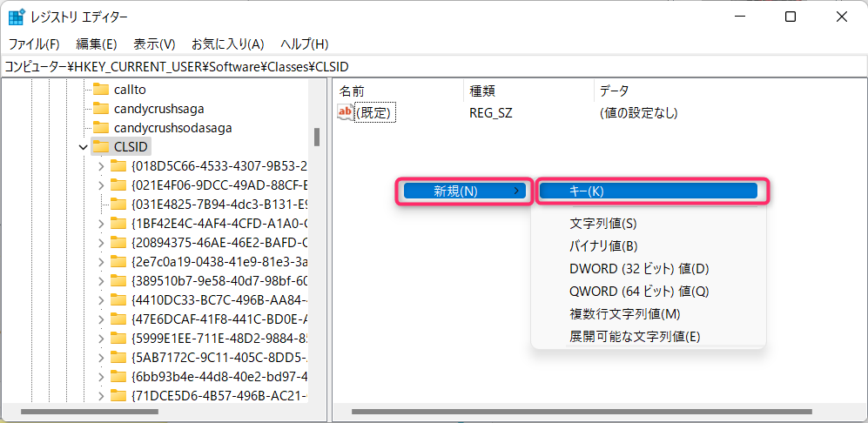868x423 pixels.
Task: Click folder icon of {1BF42E4C-4AF4 key
Action: 118,223
